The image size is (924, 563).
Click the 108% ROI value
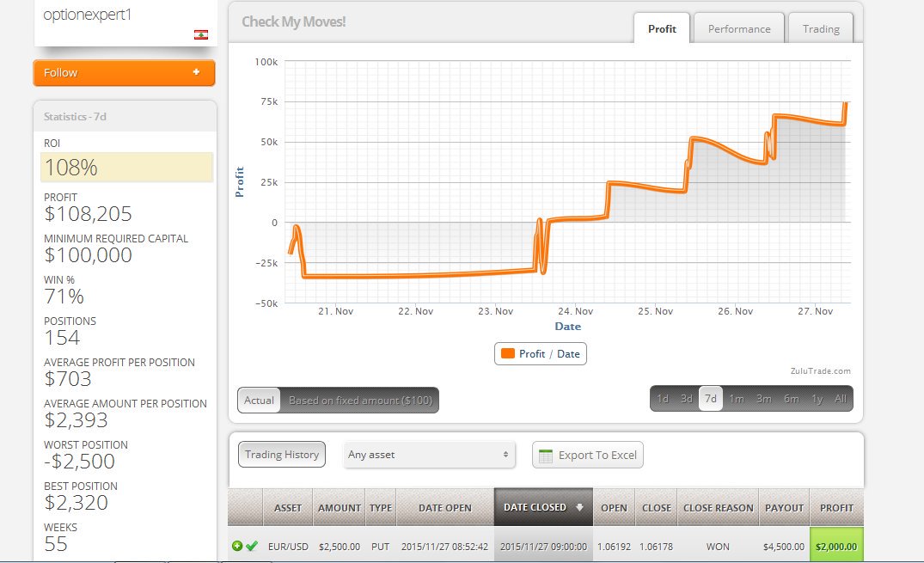tap(70, 168)
